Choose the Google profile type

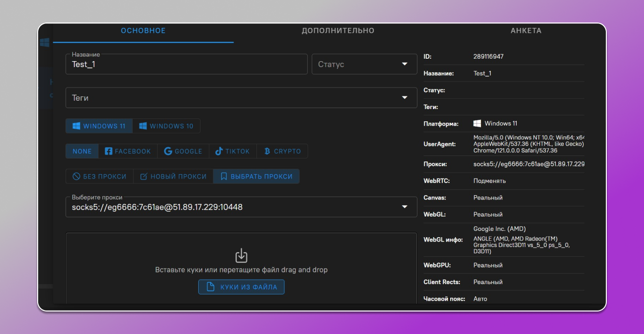coord(183,152)
